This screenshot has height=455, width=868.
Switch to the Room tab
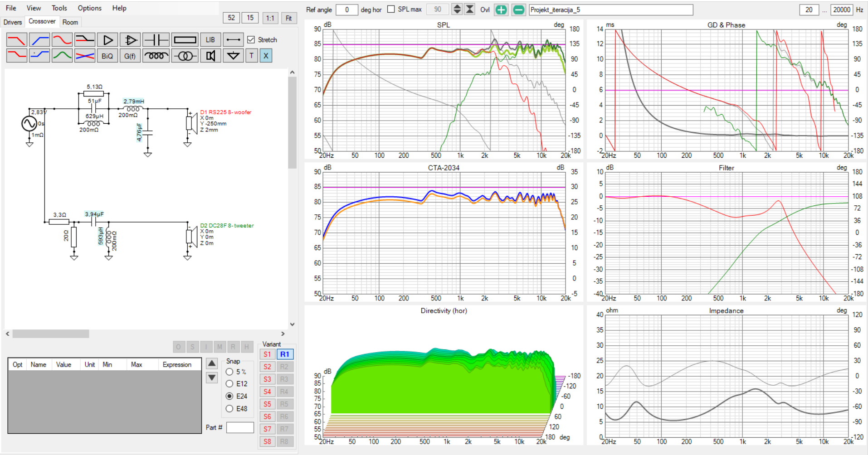(x=70, y=22)
